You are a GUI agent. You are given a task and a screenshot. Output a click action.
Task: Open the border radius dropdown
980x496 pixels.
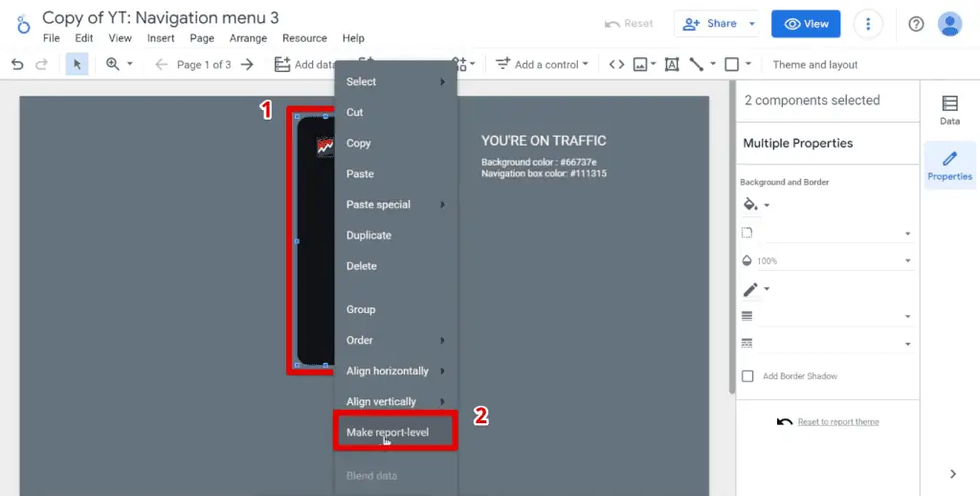coord(907,234)
